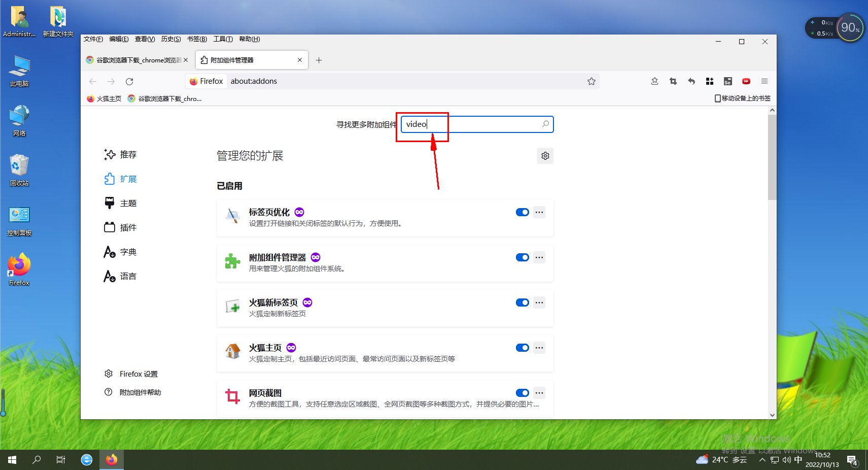Click the house icon of 火狐主页 extension
The width and height of the screenshot is (868, 470).
coord(233,351)
